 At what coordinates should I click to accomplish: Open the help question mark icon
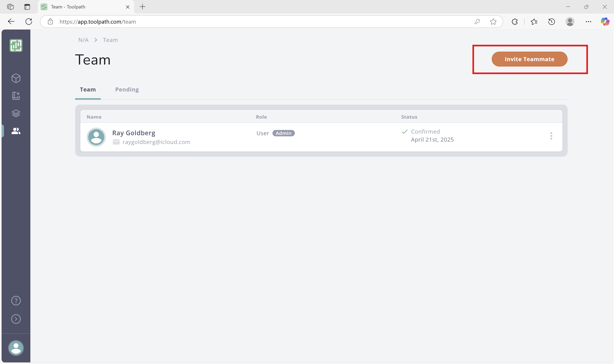tap(16, 301)
